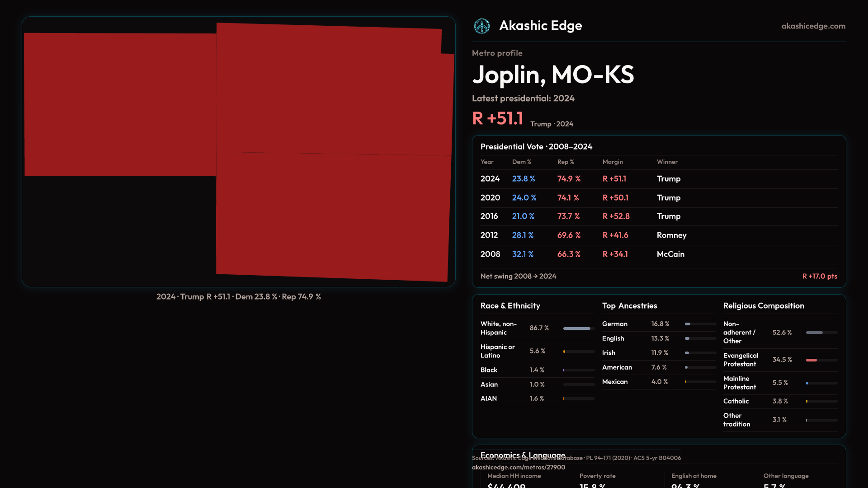The image size is (868, 488).
Task: Click the Evangelical Protestant red bar
Action: coord(811,360)
